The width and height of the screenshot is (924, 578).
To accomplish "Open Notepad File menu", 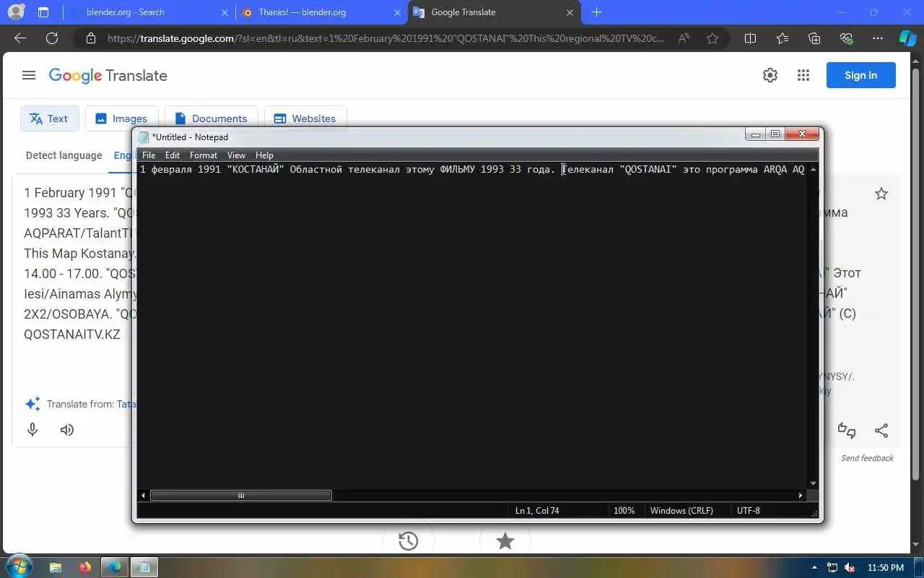I will click(x=149, y=155).
